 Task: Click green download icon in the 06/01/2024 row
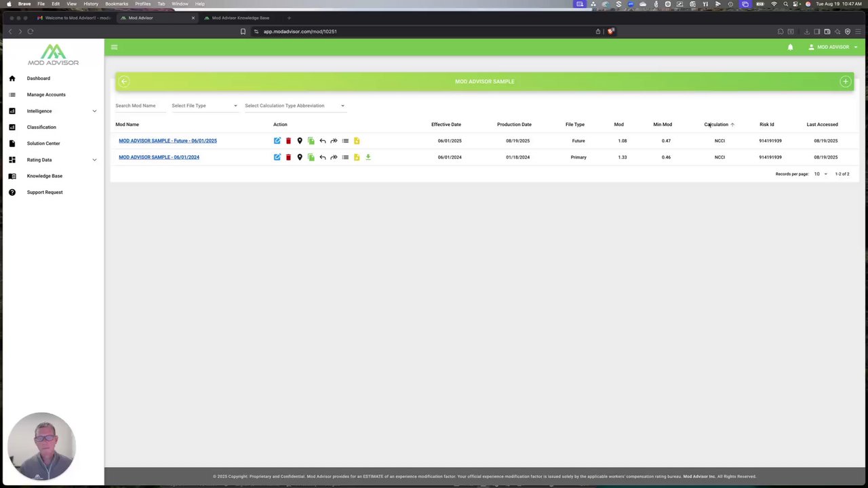(x=368, y=157)
